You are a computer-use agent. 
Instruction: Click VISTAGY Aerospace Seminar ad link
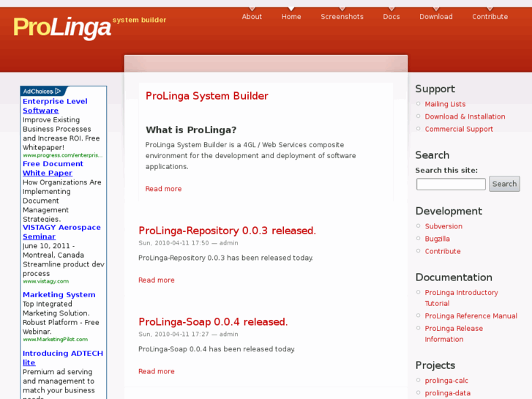[x=61, y=232]
